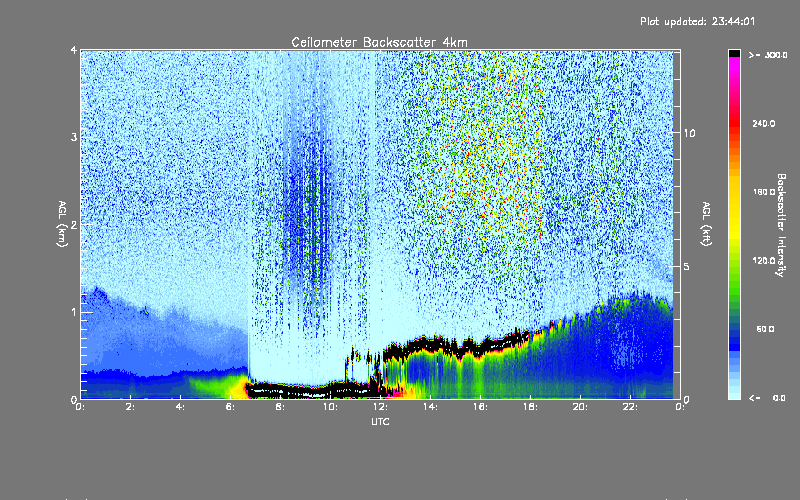The image size is (800, 500).
Task: Click the '22:' UTC time tick
Action: click(630, 407)
